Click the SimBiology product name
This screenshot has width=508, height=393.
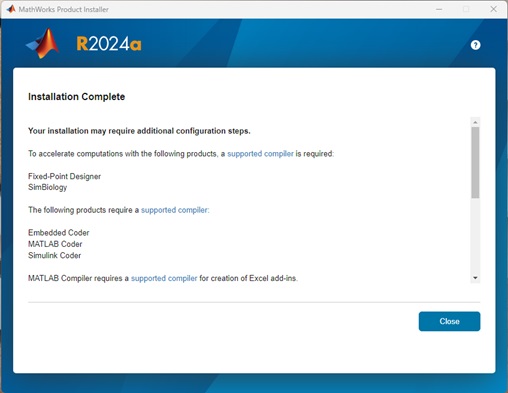click(47, 187)
